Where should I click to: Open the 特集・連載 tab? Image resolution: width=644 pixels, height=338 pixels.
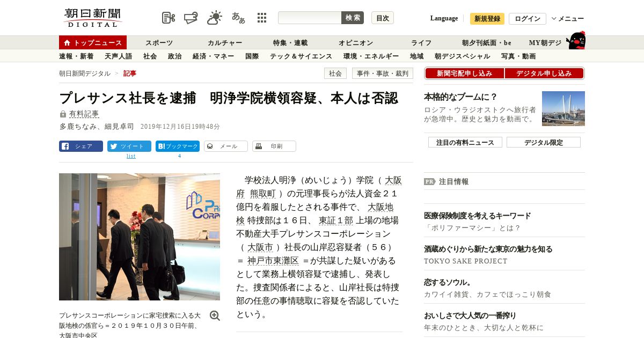point(290,42)
